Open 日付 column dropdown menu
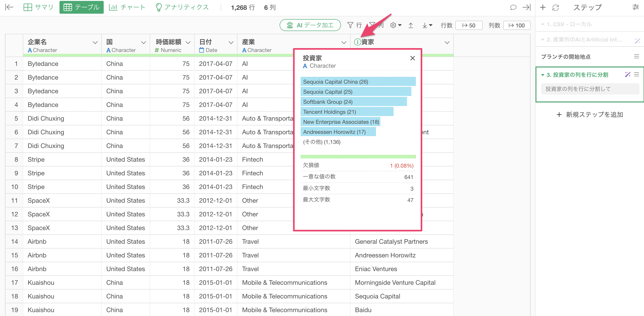Image resolution: width=644 pixels, height=316 pixels. click(231, 43)
